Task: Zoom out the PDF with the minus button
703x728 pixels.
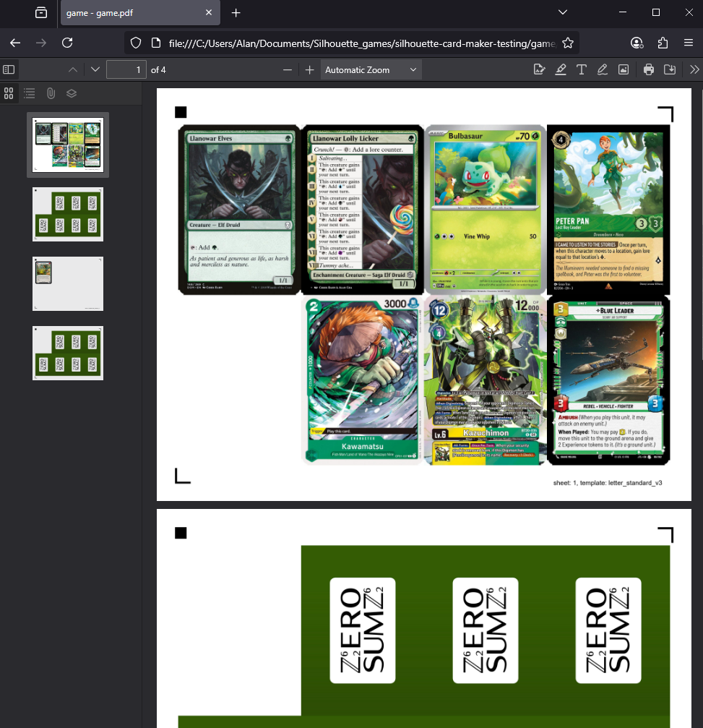Action: [288, 69]
